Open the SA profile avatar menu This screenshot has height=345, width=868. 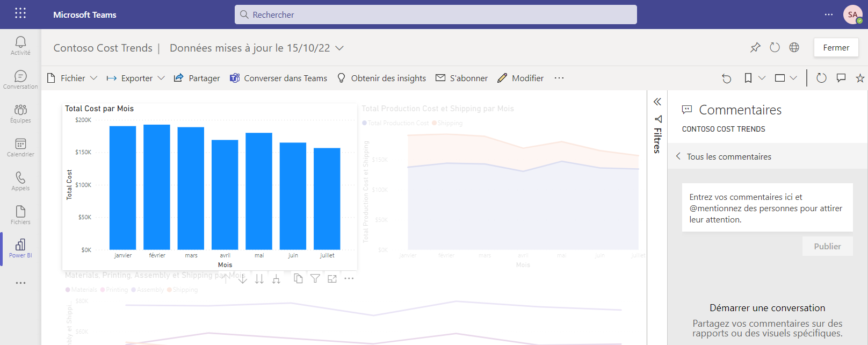coord(852,15)
